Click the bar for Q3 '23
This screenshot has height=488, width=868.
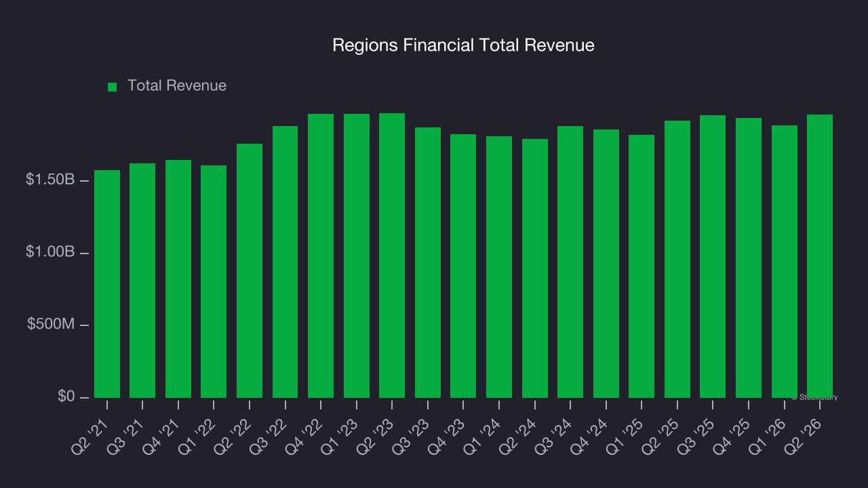tap(428, 262)
